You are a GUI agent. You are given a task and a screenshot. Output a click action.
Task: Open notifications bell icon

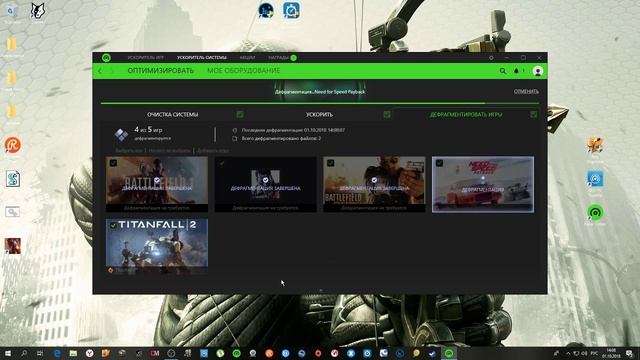click(x=516, y=71)
